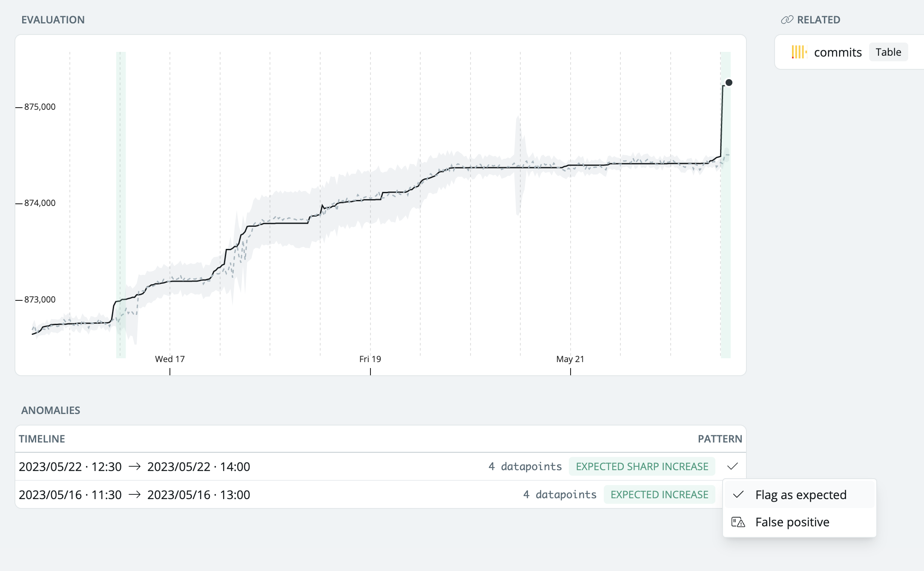This screenshot has height=571, width=924.
Task: Click the PATTERN column header
Action: (x=720, y=439)
